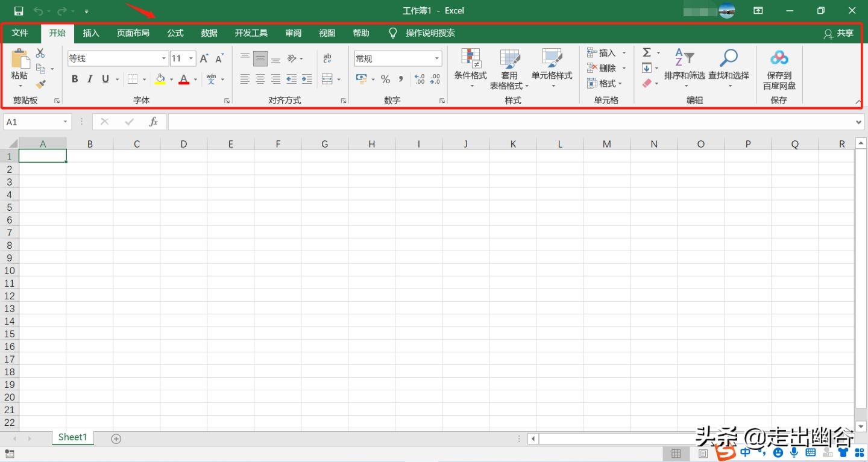Switch to the 插入 tab

point(91,33)
